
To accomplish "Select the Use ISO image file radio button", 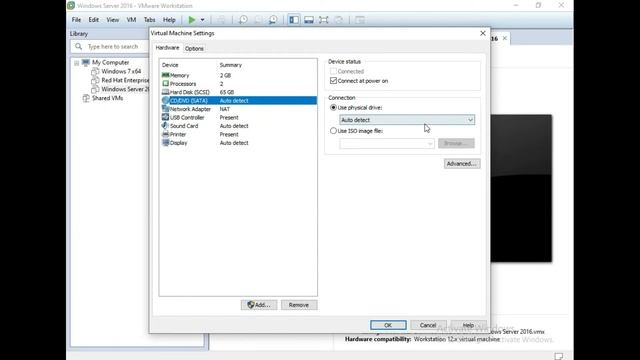I will click(x=333, y=131).
